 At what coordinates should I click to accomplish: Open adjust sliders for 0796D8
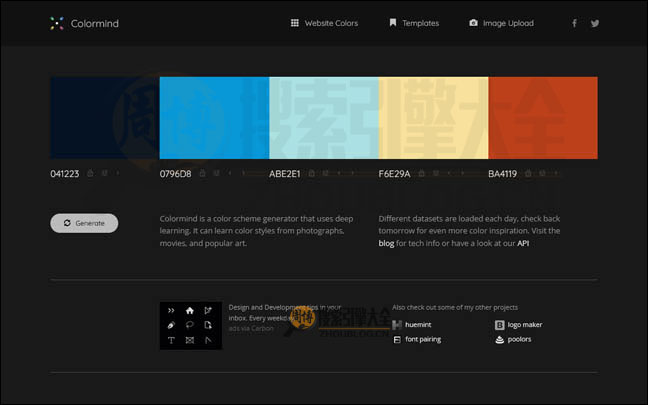[x=216, y=173]
